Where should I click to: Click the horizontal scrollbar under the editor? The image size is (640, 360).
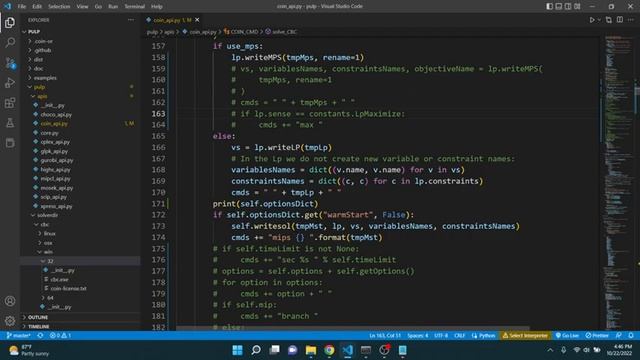pyautogui.click(x=353, y=328)
